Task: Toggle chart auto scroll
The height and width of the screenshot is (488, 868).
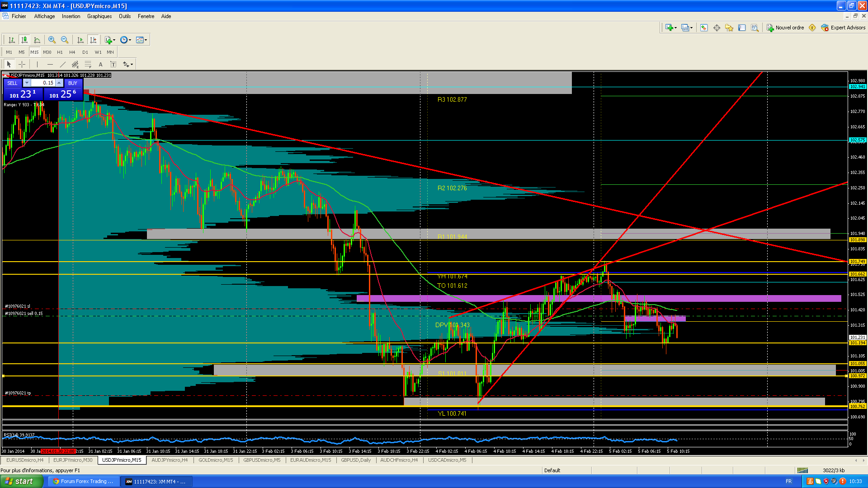Action: 80,40
